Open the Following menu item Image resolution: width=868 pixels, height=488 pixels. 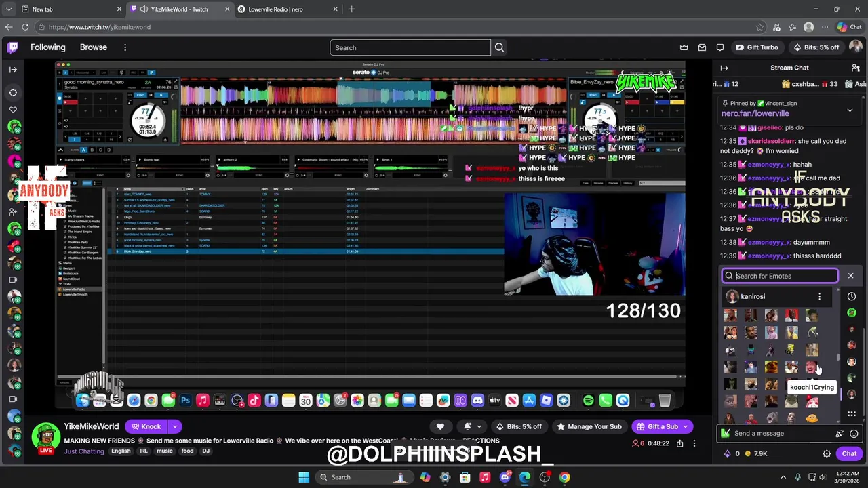[47, 47]
